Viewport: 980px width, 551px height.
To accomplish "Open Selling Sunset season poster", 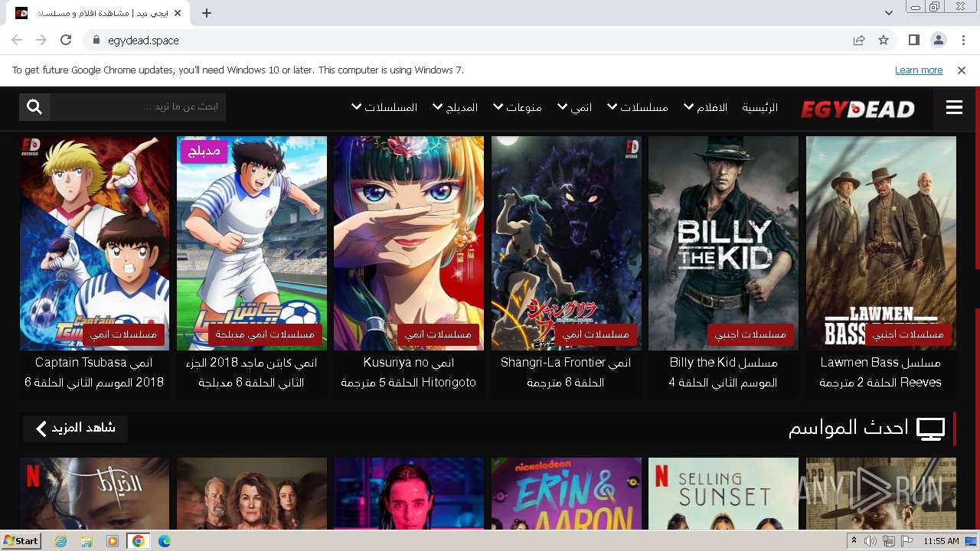I will [724, 494].
